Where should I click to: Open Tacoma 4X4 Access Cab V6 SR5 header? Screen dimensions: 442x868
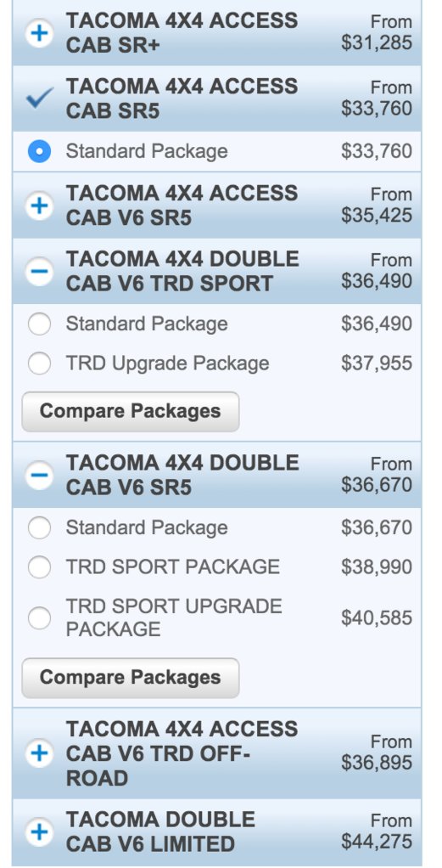coord(216,206)
